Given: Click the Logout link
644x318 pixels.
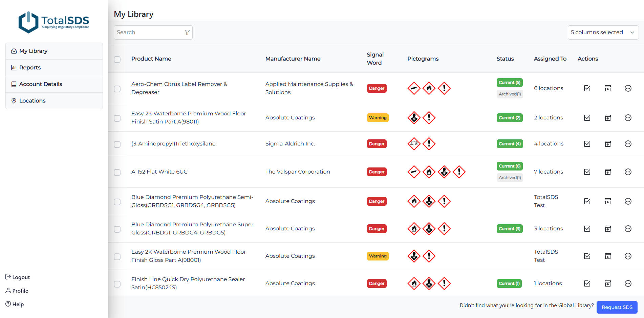Looking at the screenshot, I should click(18, 277).
